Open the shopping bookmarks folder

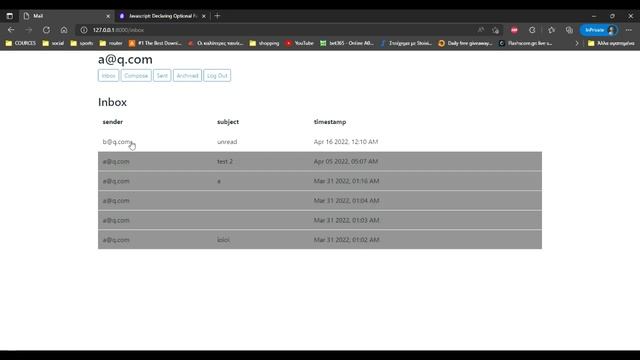pyautogui.click(x=264, y=43)
